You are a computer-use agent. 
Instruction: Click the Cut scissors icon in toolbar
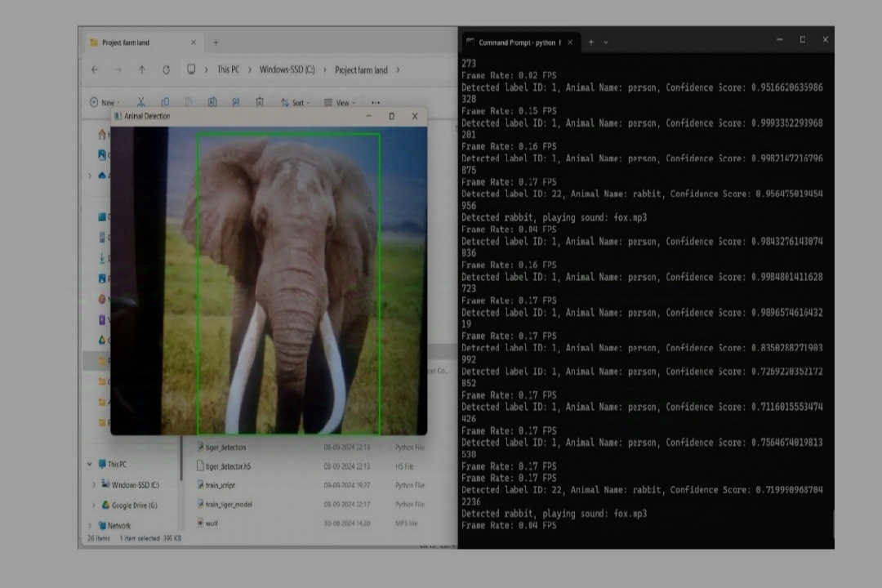pos(141,102)
